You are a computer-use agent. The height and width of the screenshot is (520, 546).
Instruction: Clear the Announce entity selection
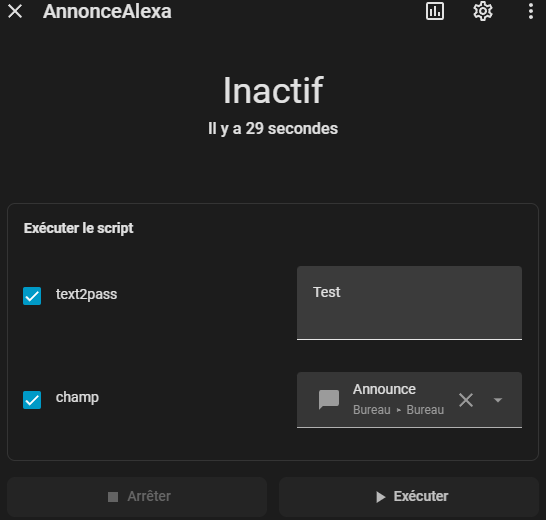coord(466,400)
